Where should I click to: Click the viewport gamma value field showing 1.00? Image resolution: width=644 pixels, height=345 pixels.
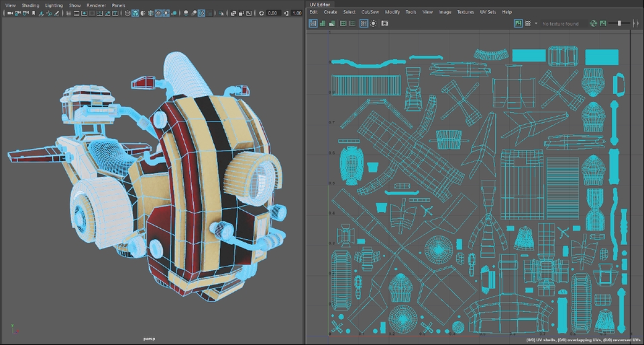[x=296, y=13]
